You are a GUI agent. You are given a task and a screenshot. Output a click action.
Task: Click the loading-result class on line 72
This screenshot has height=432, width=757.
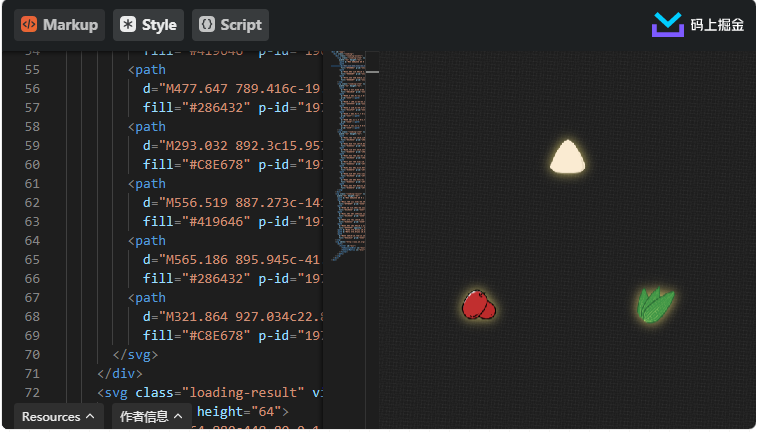click(243, 392)
